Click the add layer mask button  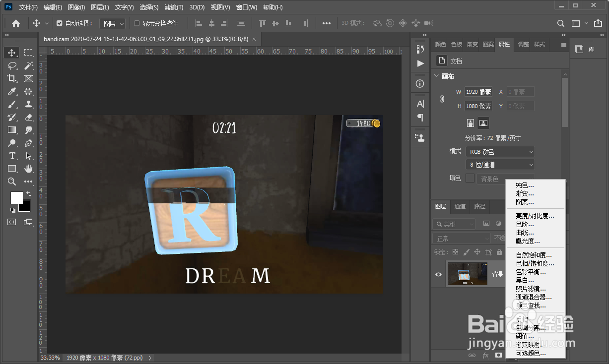click(x=498, y=355)
